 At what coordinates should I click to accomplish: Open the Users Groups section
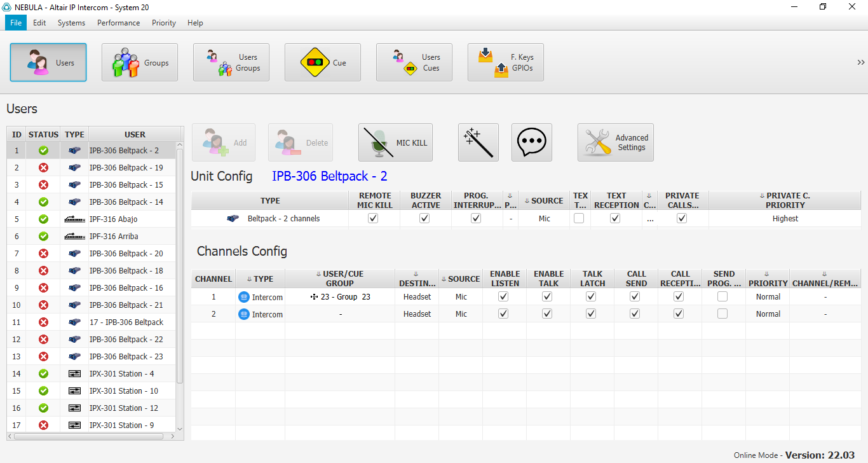(x=231, y=62)
